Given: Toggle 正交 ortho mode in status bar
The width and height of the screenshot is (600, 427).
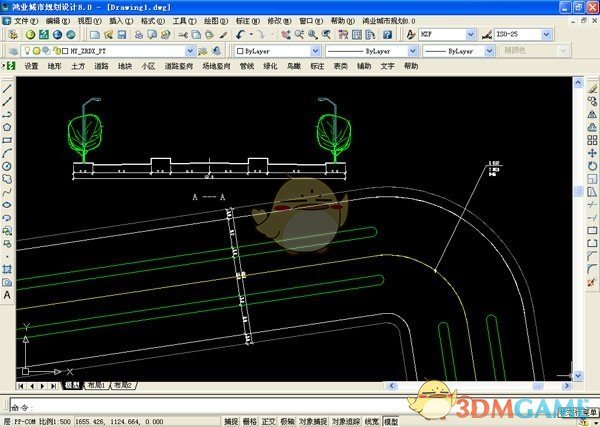Looking at the screenshot, I should (269, 422).
